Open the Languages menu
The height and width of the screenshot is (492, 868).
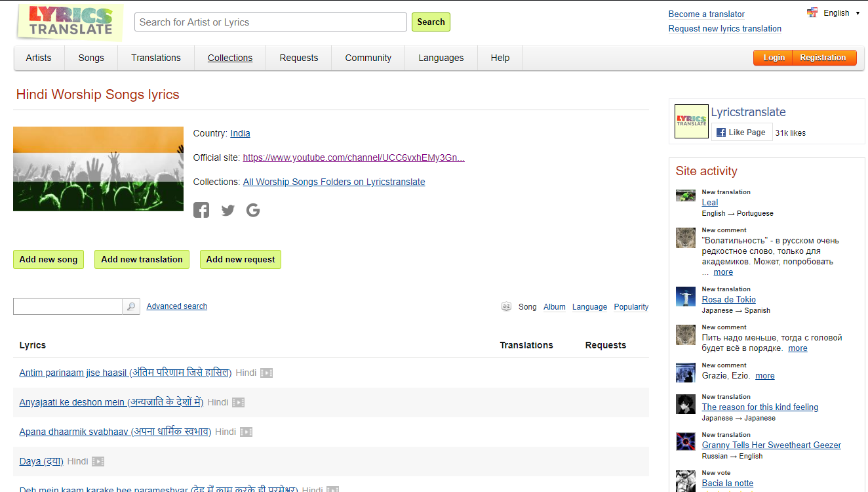pos(441,58)
